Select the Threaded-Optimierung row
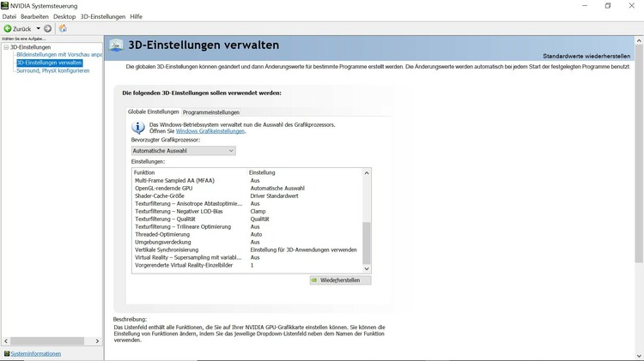Screen dimensions: 644x361 click(x=247, y=235)
